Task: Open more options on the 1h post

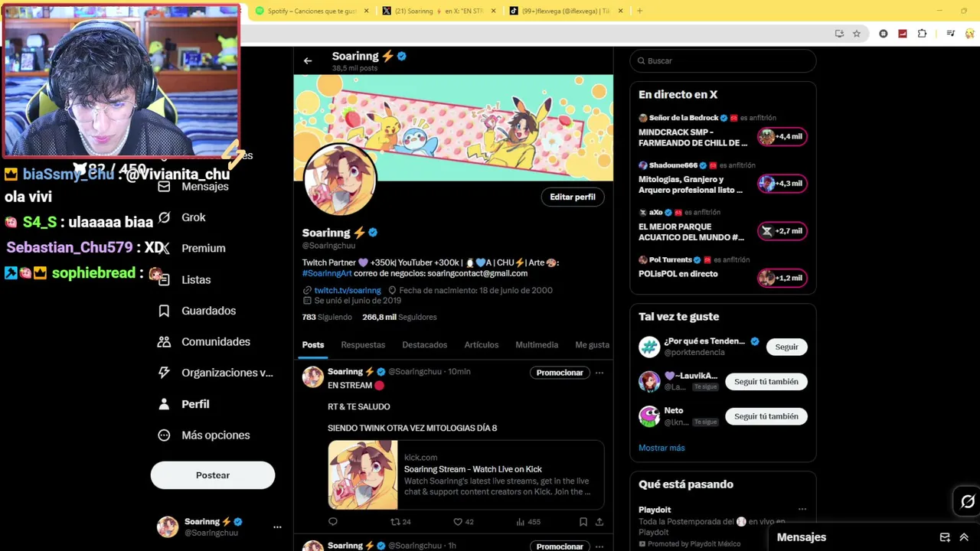Action: (x=599, y=546)
